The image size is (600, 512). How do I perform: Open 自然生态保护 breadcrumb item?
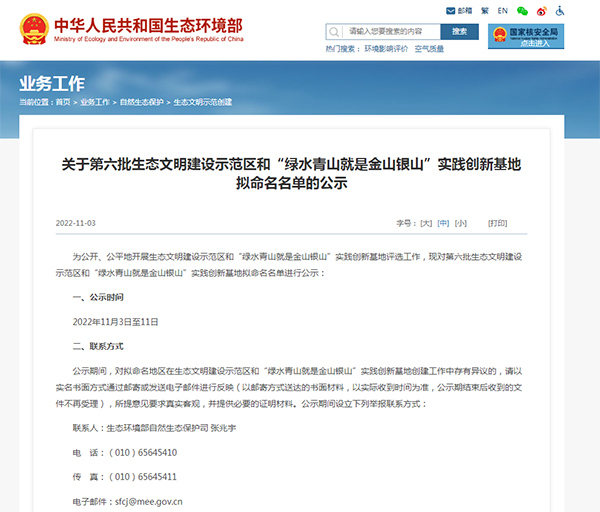(x=141, y=103)
